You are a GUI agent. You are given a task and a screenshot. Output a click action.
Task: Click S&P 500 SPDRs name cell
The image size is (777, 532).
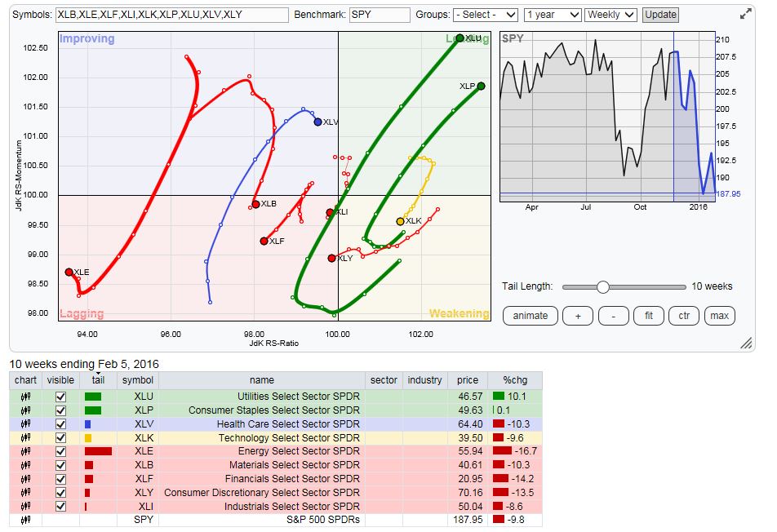coord(322,520)
